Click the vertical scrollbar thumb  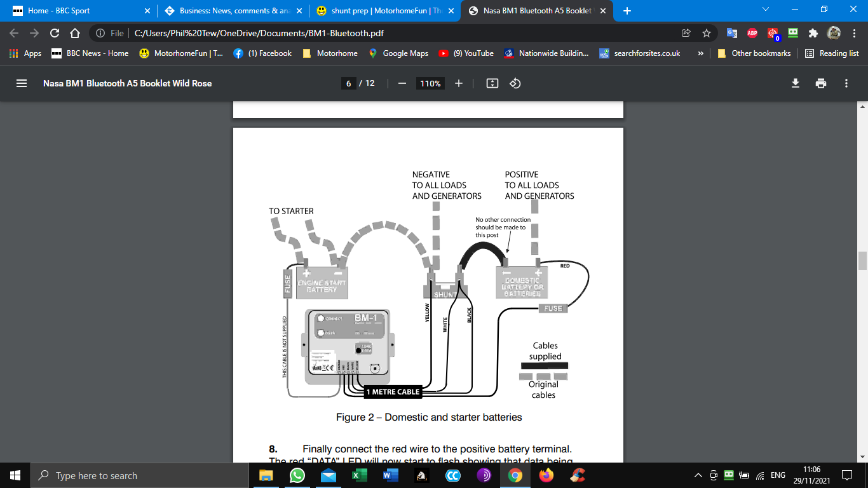tap(862, 261)
